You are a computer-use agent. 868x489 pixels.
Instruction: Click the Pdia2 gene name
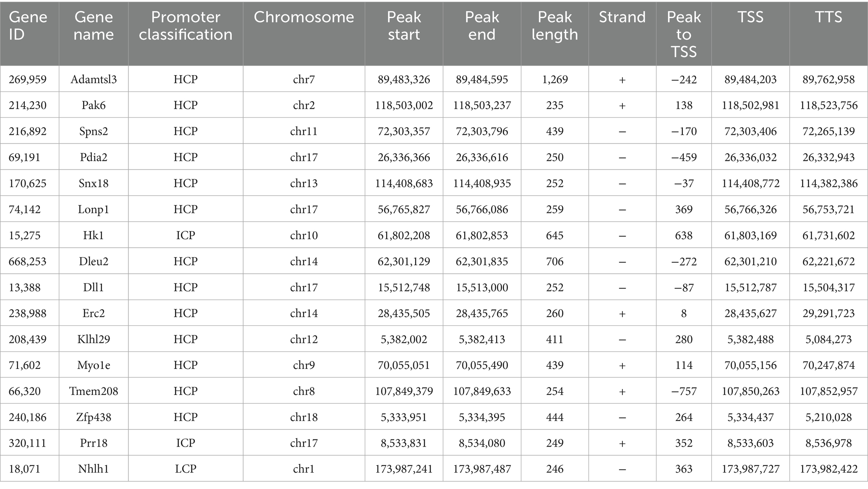pyautogui.click(x=94, y=157)
